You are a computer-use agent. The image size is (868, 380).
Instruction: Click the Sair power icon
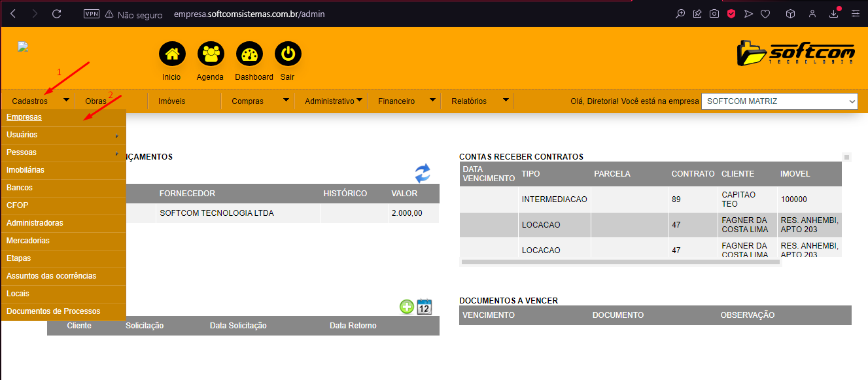(x=287, y=54)
